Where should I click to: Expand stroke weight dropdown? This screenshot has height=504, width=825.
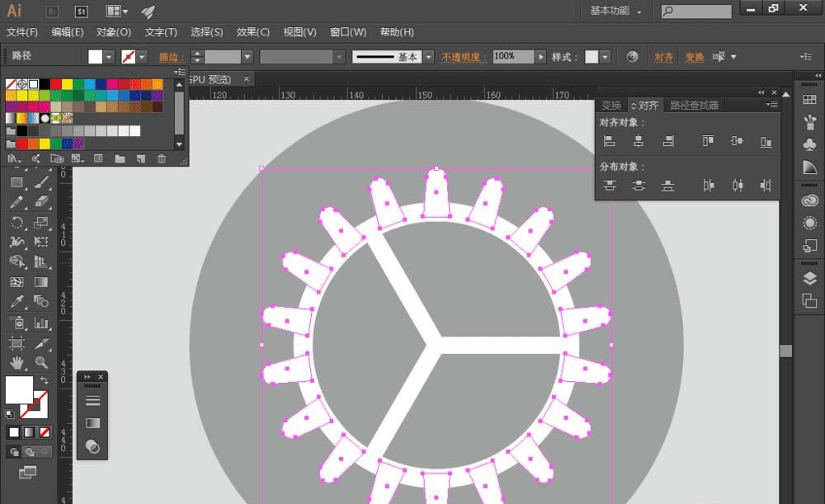247,57
